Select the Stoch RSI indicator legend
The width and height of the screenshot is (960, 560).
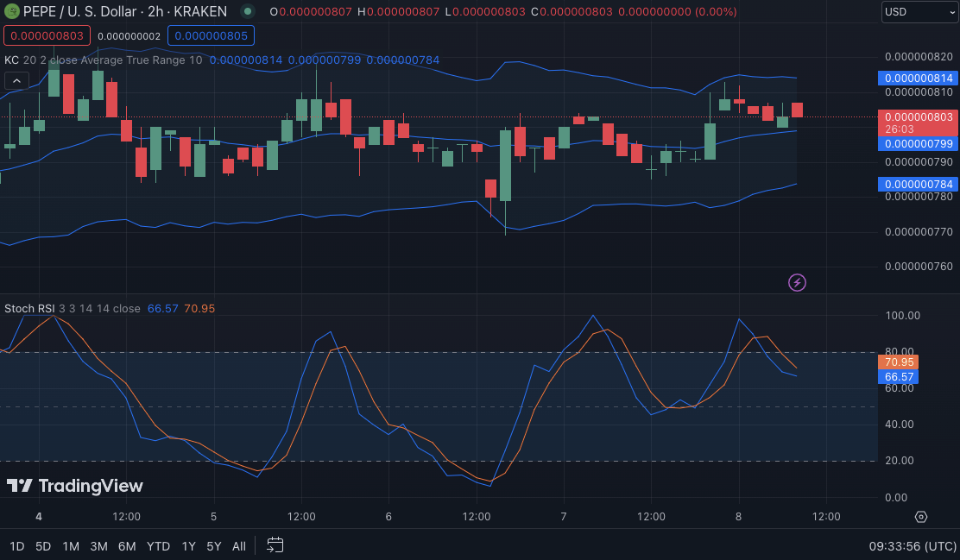tap(29, 308)
